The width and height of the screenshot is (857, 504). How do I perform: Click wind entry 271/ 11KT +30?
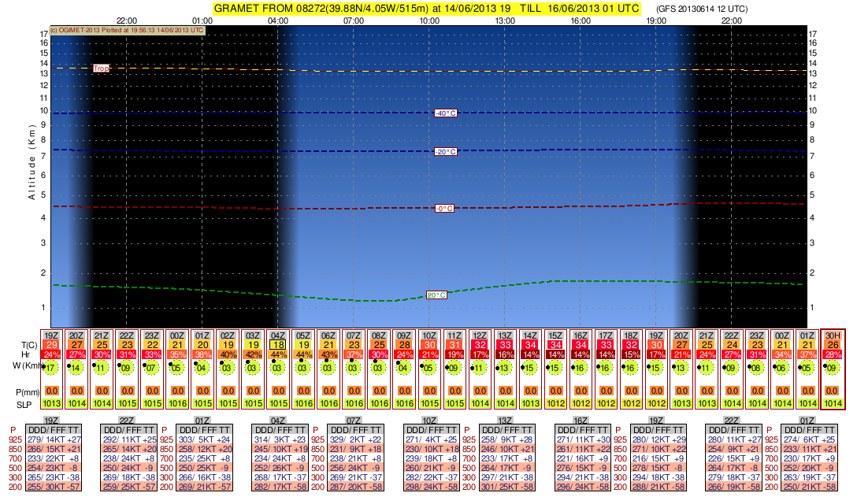(583, 439)
